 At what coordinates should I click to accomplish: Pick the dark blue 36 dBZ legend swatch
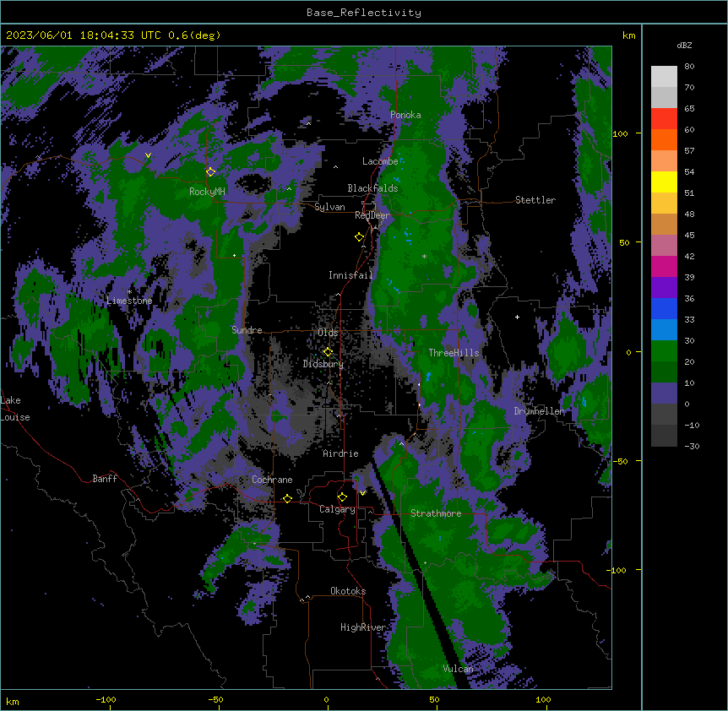pos(664,308)
